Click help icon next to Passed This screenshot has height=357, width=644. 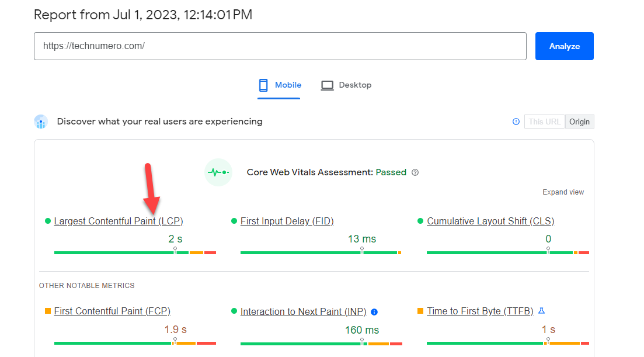(x=415, y=172)
